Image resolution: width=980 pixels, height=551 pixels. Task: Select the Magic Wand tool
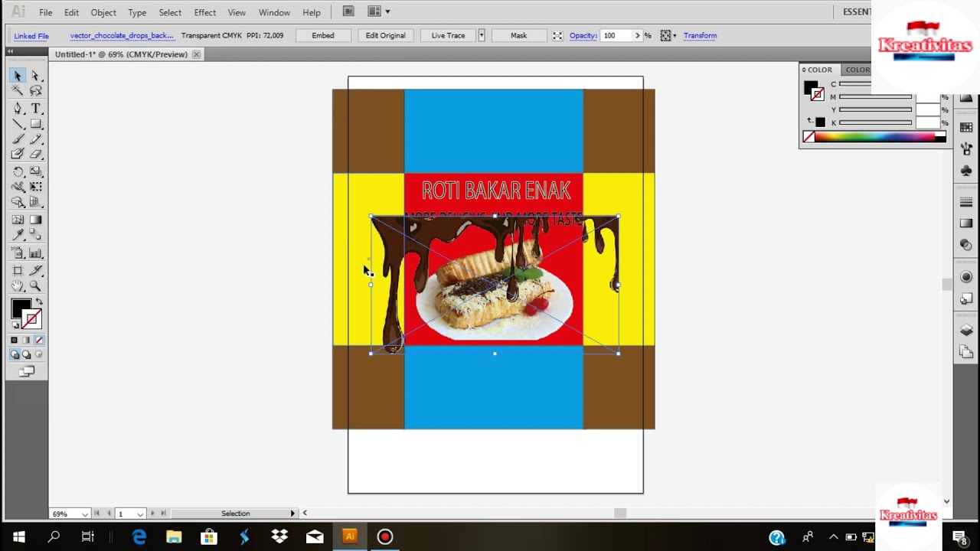point(18,91)
